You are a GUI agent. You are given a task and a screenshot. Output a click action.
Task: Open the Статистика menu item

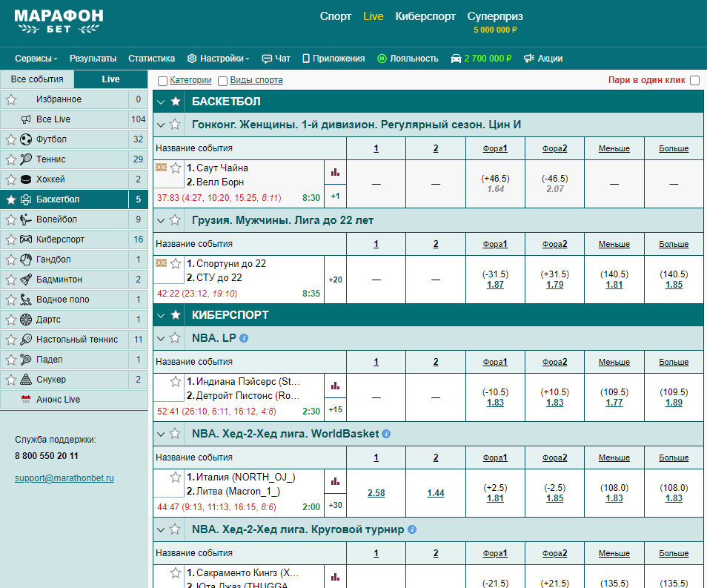point(151,59)
